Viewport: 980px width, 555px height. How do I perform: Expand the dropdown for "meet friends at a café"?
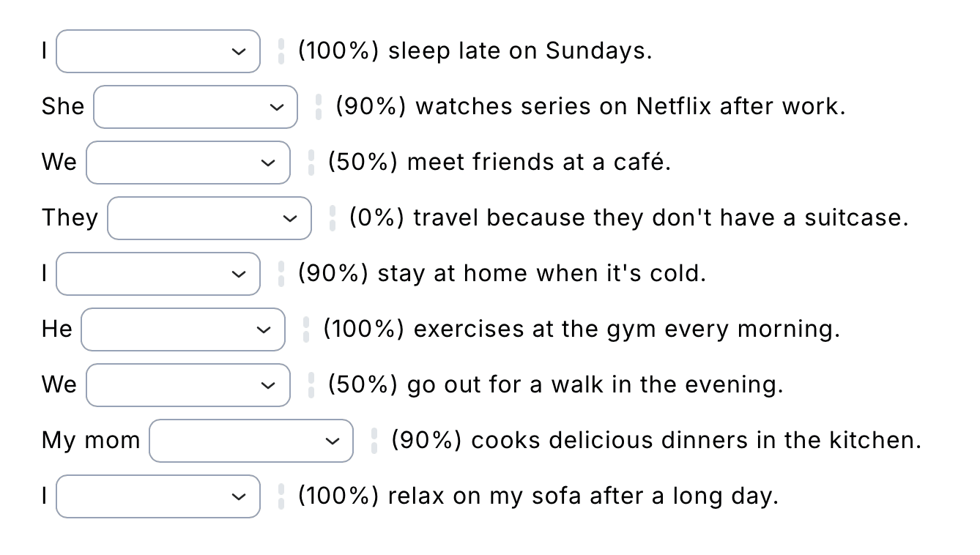click(x=188, y=163)
